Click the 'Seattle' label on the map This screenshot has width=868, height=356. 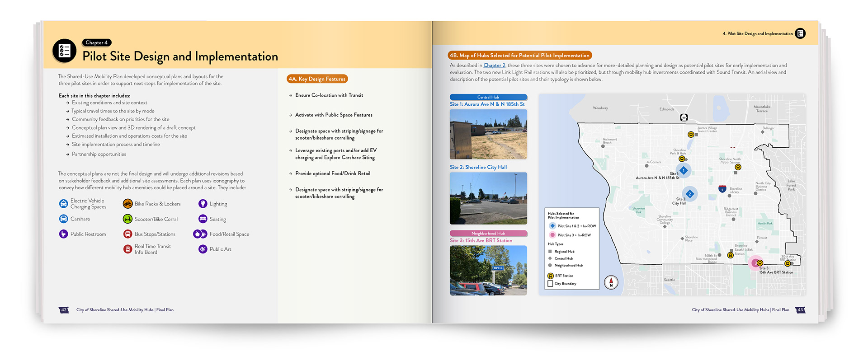pyautogui.click(x=670, y=280)
